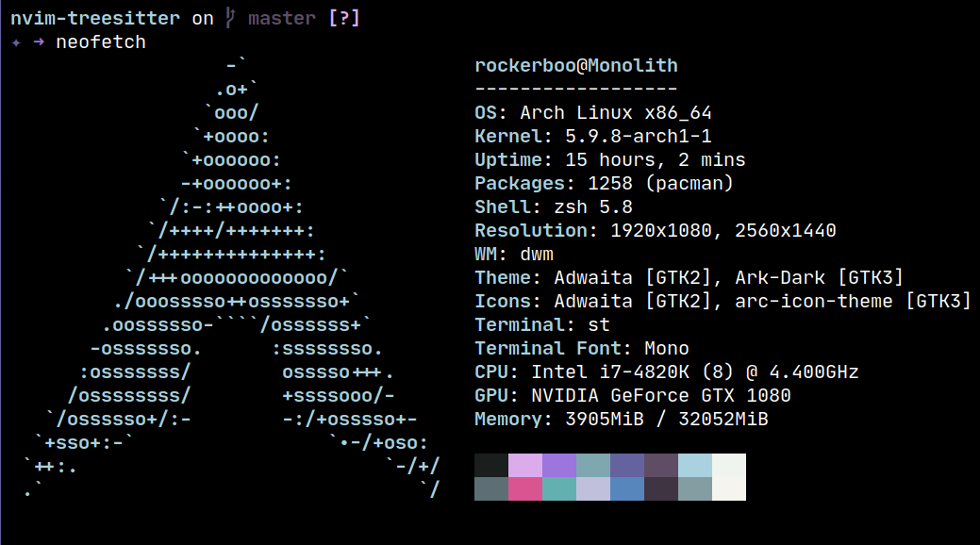980x545 pixels.
Task: Select the 'Icons: Adwaita [GTK2], arc-icon-theme' line
Action: coord(723,301)
